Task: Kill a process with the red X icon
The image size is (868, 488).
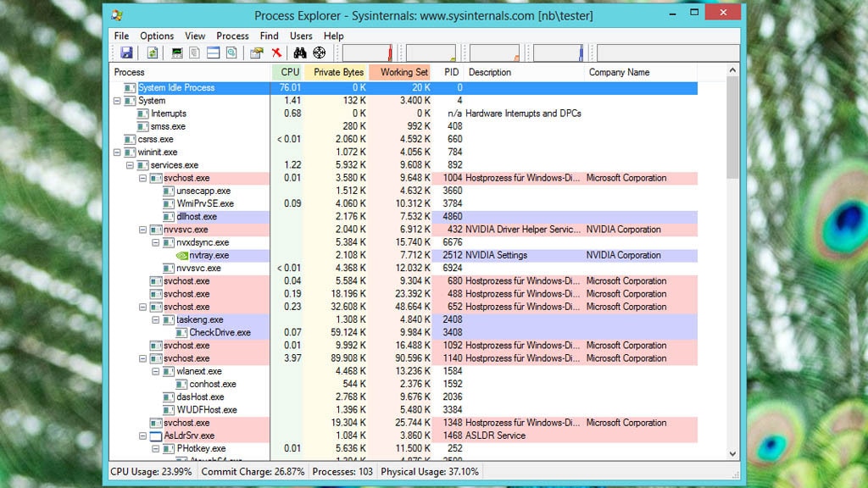Action: pyautogui.click(x=276, y=53)
